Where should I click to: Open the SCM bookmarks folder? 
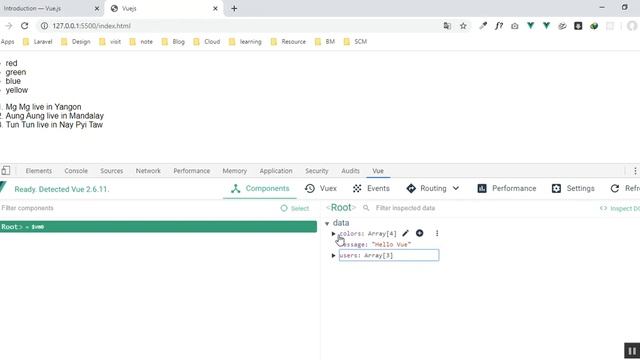tap(355, 42)
